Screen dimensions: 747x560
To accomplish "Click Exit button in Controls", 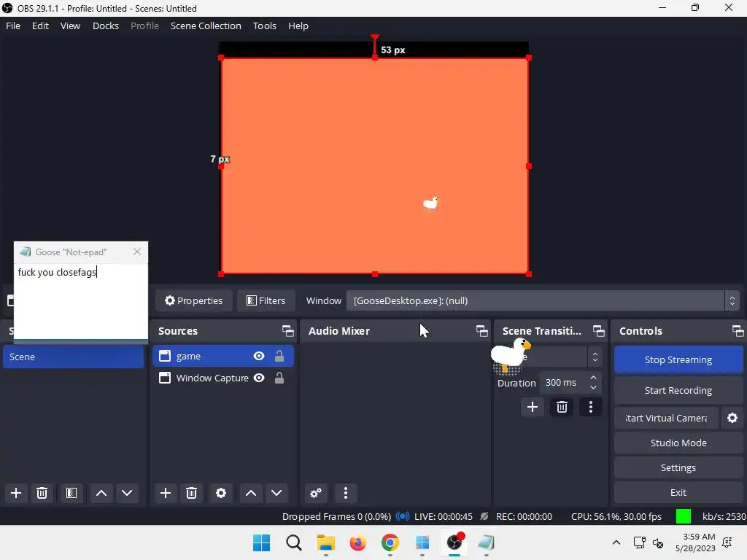I will tap(678, 492).
